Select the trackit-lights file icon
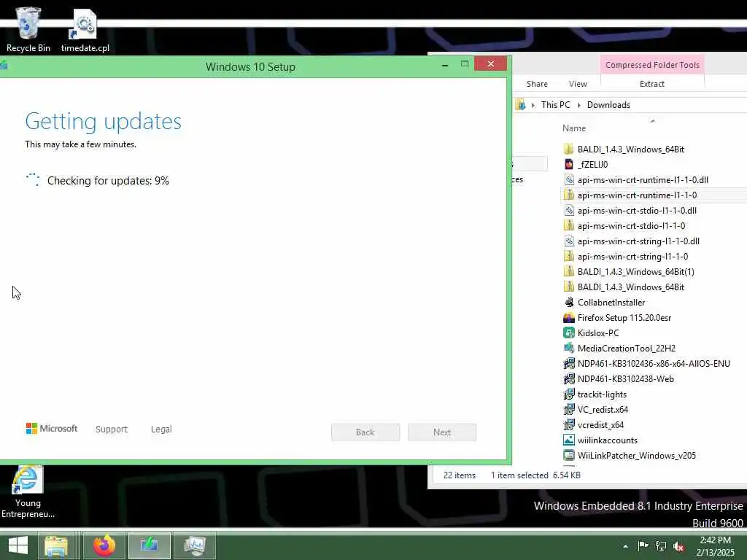The image size is (747, 560). (569, 394)
